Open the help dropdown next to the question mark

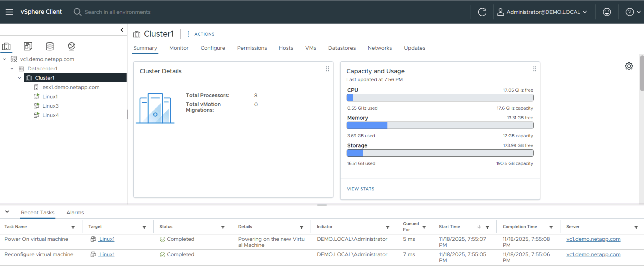(x=638, y=12)
